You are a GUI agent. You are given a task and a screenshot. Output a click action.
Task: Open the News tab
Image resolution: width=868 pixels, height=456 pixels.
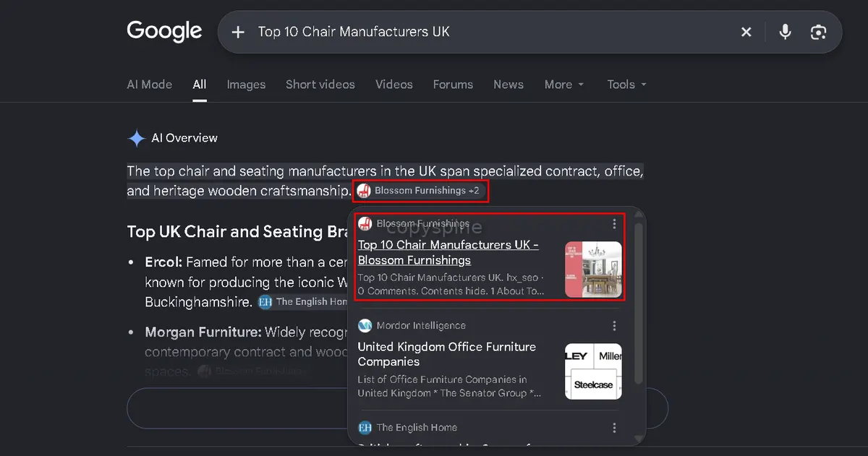pyautogui.click(x=509, y=85)
